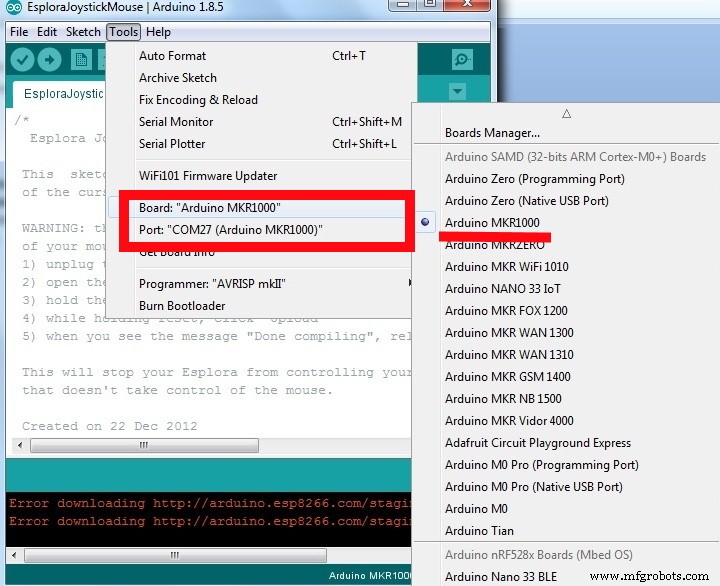This screenshot has width=720, height=586.
Task: Click Burn Bootloader menu entry
Action: [182, 306]
